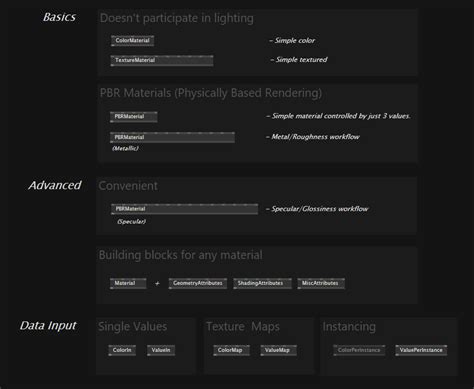This screenshot has width=474, height=389.
Task: Click the 'Instancing' heading
Action: 349,327
